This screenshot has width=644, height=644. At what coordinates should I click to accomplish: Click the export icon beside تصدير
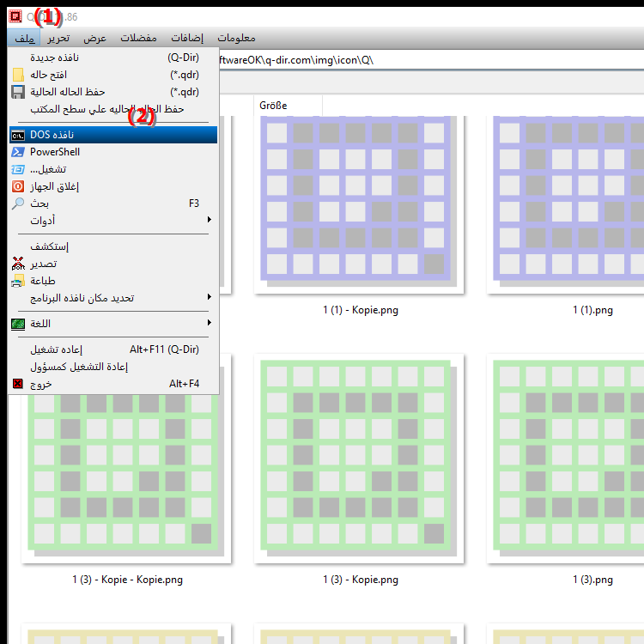18,264
